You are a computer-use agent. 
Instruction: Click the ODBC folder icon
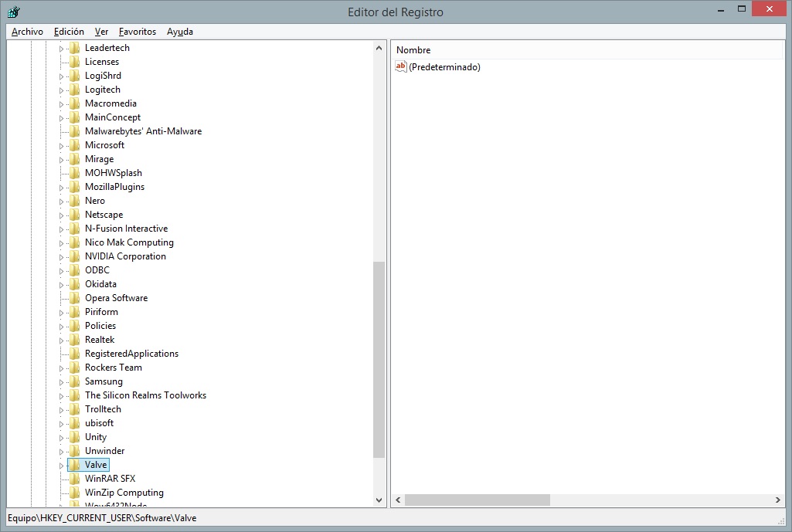point(75,270)
